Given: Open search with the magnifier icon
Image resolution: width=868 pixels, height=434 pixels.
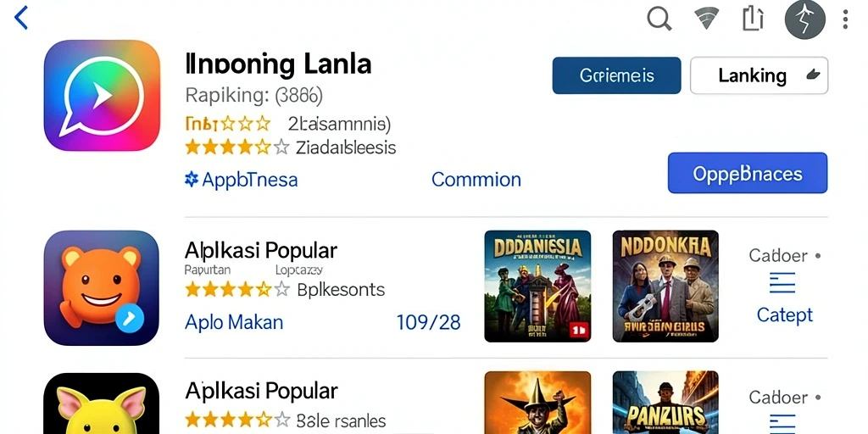Looking at the screenshot, I should pos(659,19).
